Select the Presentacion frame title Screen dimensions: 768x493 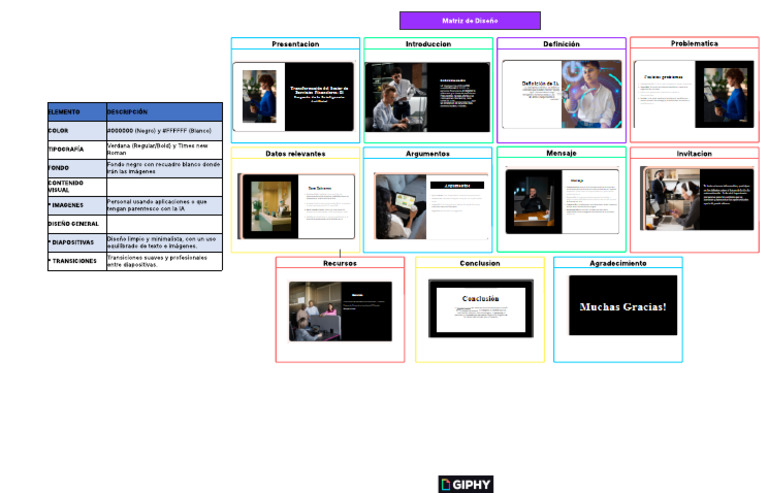(x=295, y=44)
